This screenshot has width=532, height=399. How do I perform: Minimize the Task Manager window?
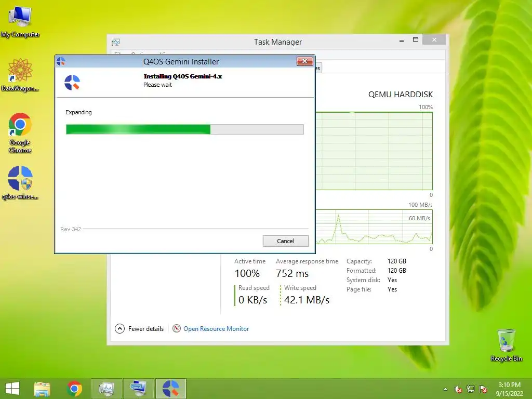click(402, 41)
